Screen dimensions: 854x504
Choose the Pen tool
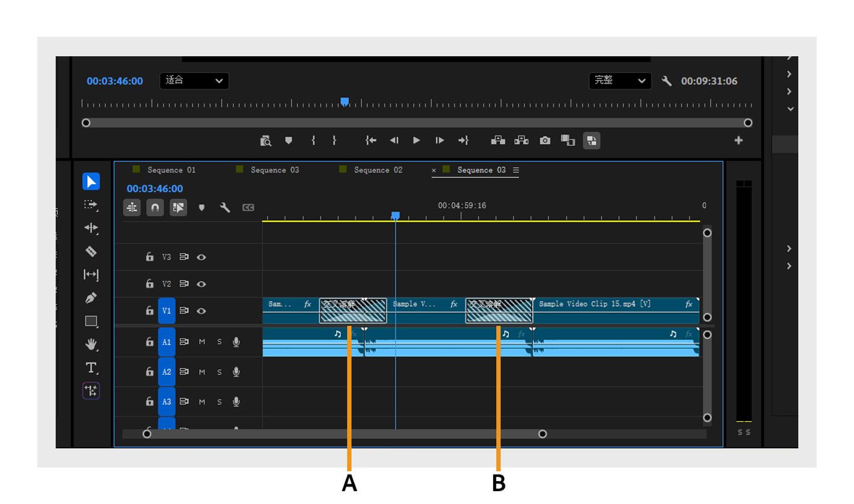91,298
